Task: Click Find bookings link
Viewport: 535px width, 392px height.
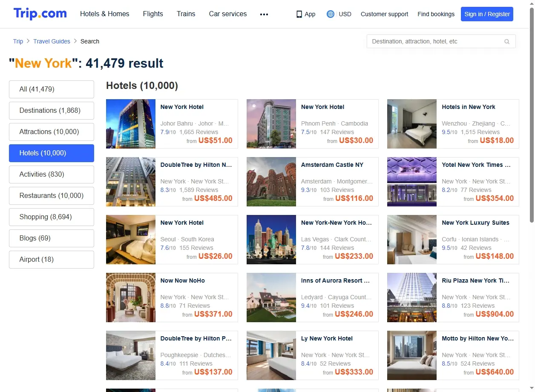Action: (x=436, y=14)
